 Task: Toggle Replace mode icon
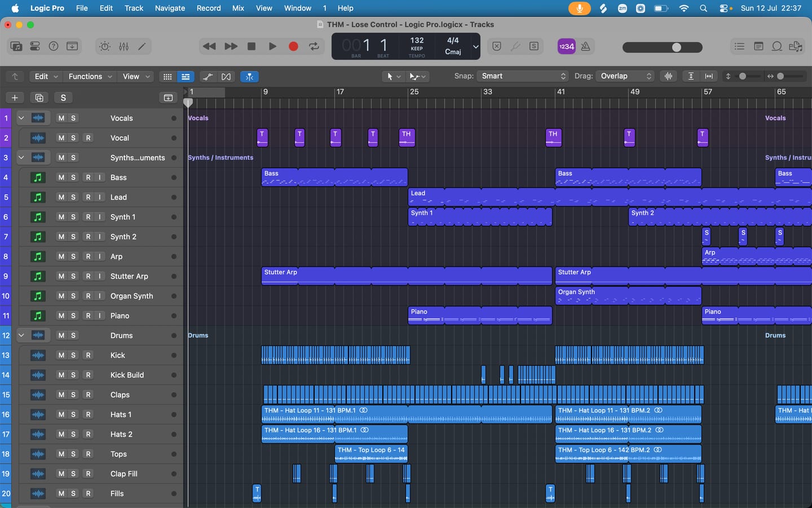(497, 46)
